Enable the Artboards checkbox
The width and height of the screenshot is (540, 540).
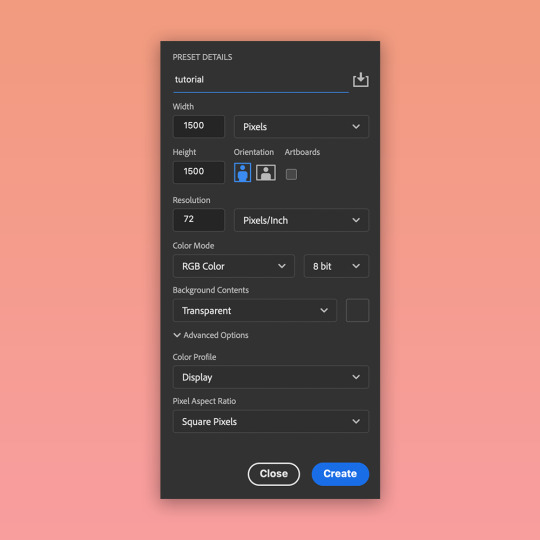[291, 174]
